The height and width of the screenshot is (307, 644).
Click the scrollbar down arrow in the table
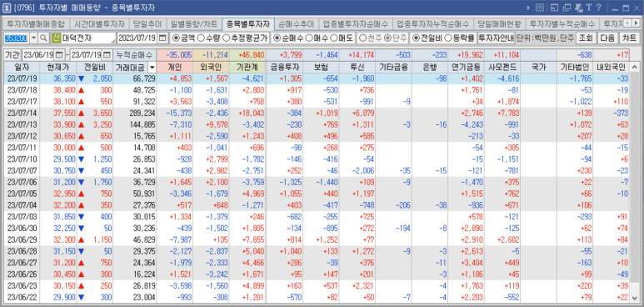(x=634, y=298)
